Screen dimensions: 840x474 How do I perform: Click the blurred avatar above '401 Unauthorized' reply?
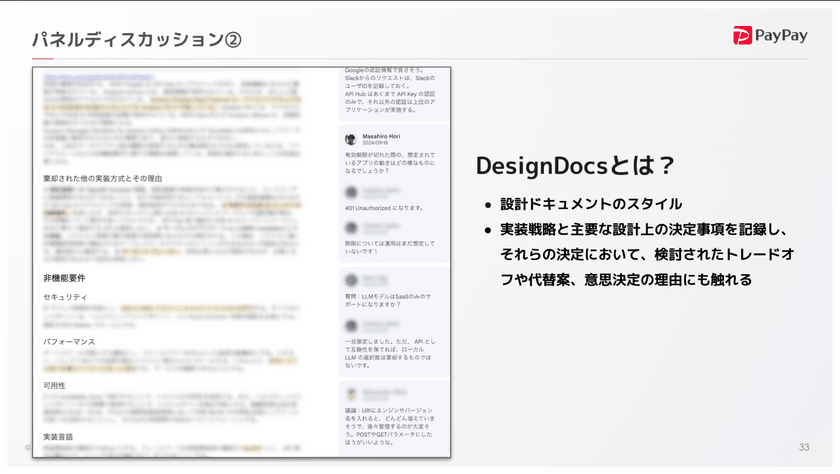350,190
